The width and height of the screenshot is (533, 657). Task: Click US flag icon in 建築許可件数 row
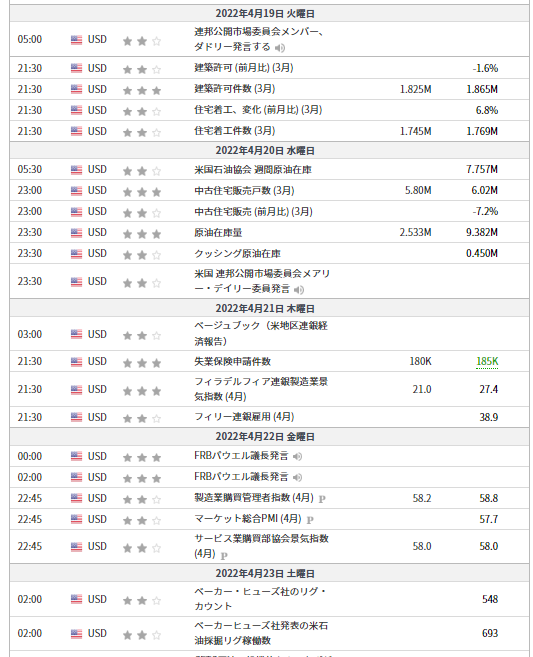(x=76, y=89)
